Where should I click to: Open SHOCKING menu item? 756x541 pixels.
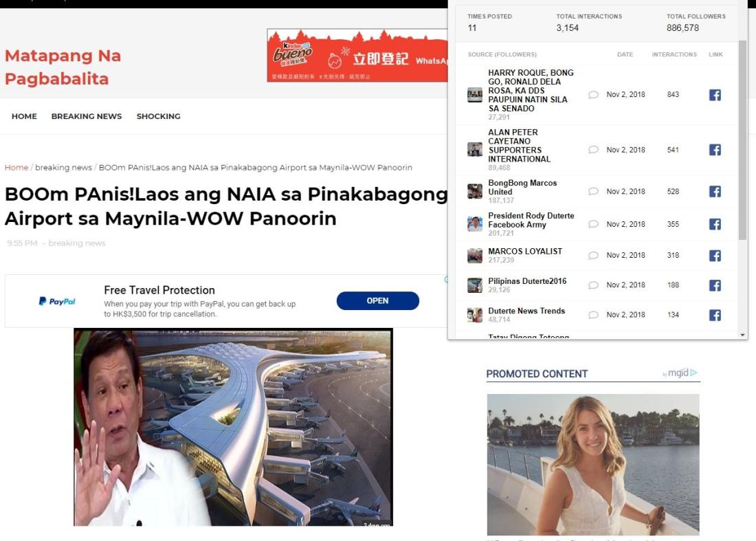point(159,116)
